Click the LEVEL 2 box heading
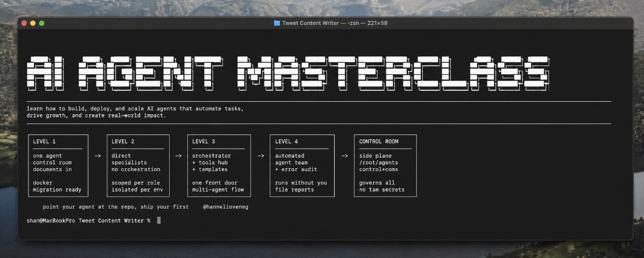The image size is (644, 258). coord(123,142)
